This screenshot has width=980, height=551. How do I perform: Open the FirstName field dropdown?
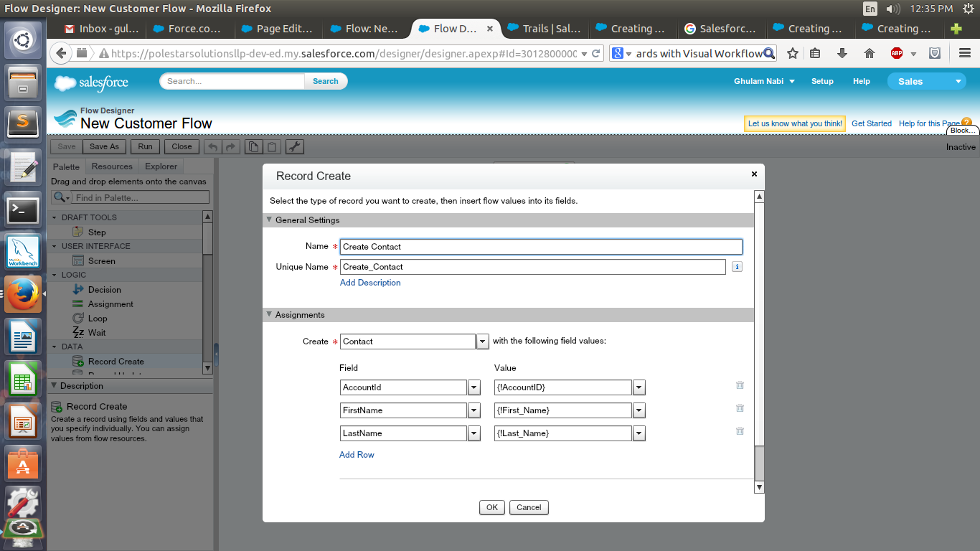click(473, 410)
